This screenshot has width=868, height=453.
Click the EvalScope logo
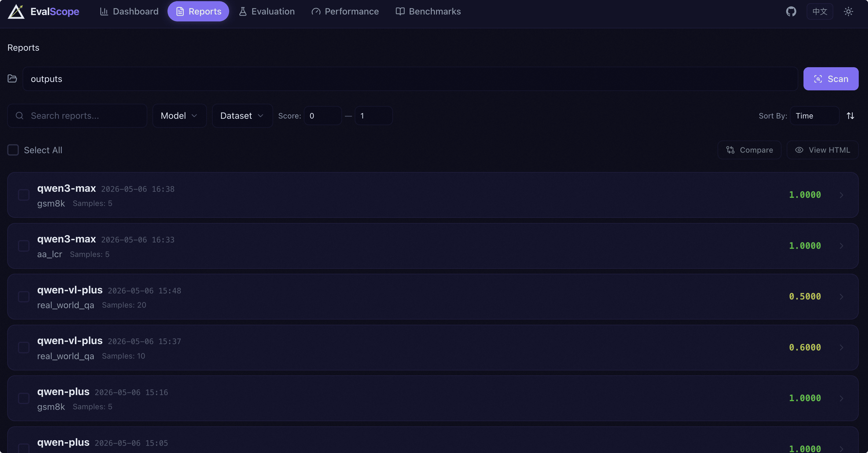click(43, 12)
